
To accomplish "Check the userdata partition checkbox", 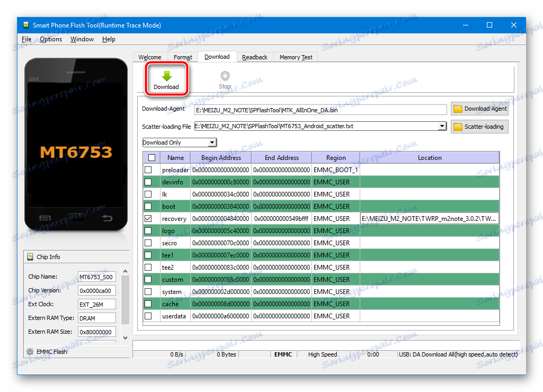I will point(148,316).
